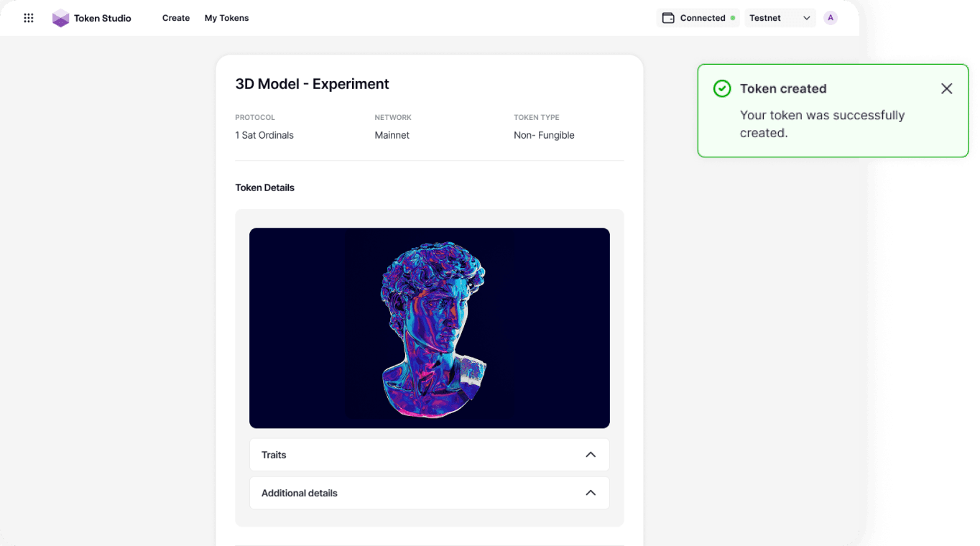Open the Testnet network dropdown
Viewport: 980px width, 546px height.
(780, 18)
